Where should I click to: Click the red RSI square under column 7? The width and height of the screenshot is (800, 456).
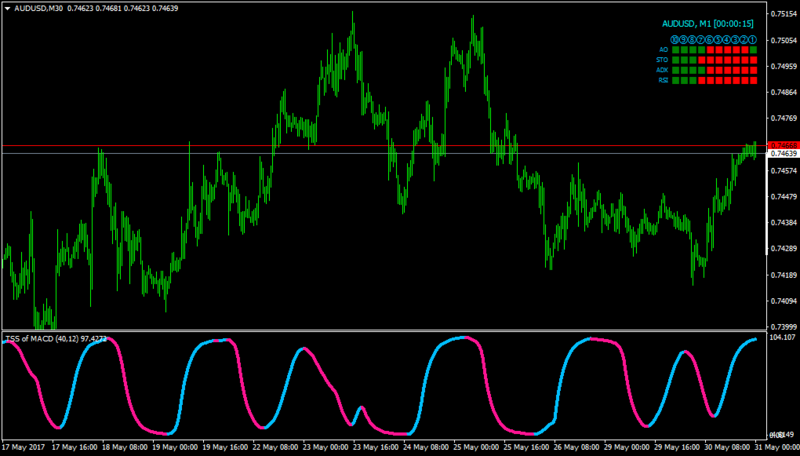[701, 81]
